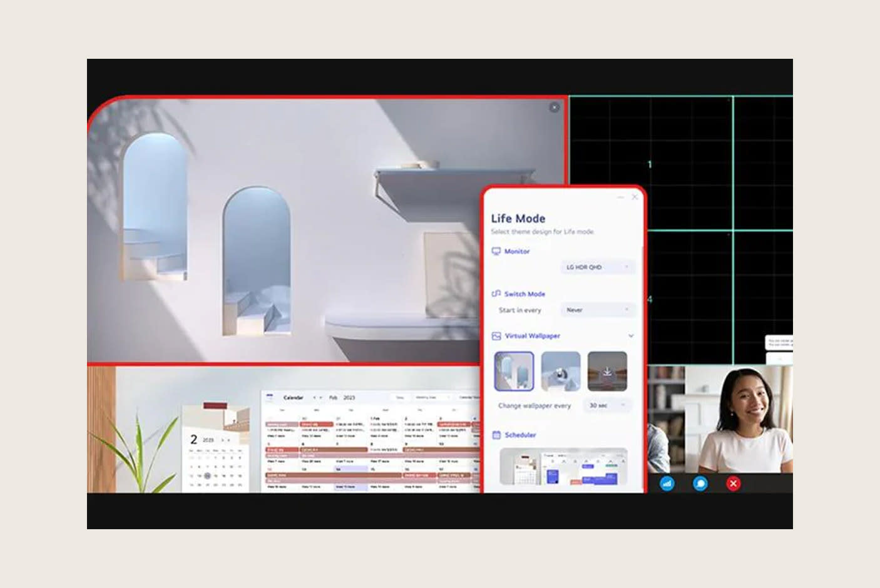
Task: Collapse the Virtual Wallpaper section chevron
Action: pyautogui.click(x=631, y=336)
